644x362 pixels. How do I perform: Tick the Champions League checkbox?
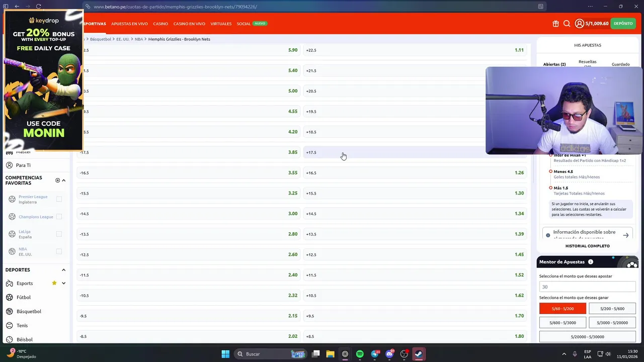(59, 217)
